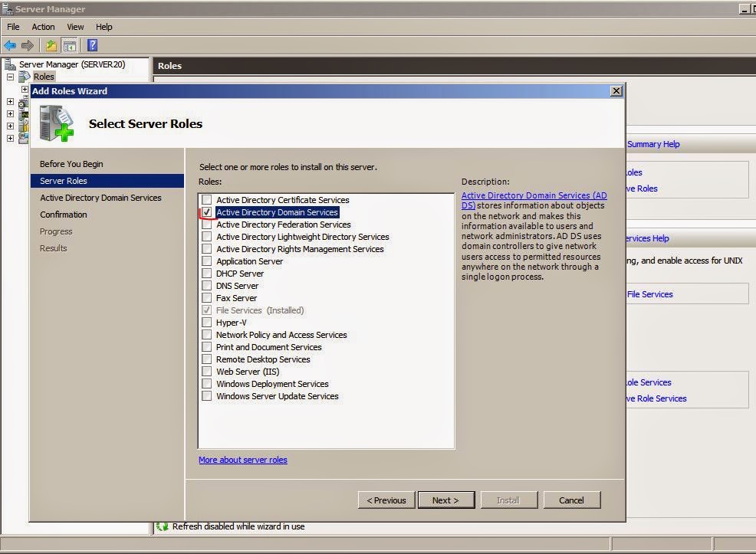Viewport: 756px width, 554px height.
Task: Collapse the Roles tree node
Action: pos(10,77)
